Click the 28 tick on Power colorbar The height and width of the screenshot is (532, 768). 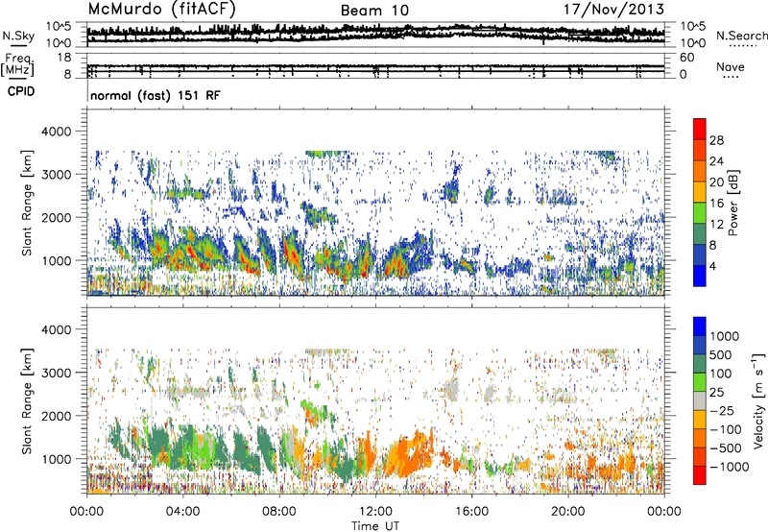(716, 140)
